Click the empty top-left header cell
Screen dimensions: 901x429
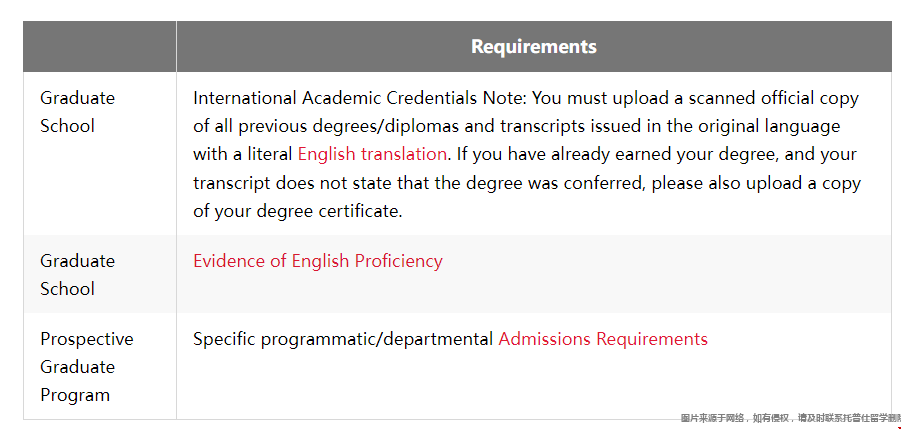click(x=99, y=47)
